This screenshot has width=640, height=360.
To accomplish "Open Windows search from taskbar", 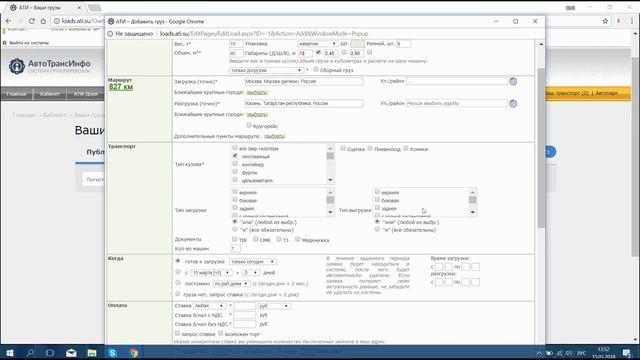I will pos(29,353).
